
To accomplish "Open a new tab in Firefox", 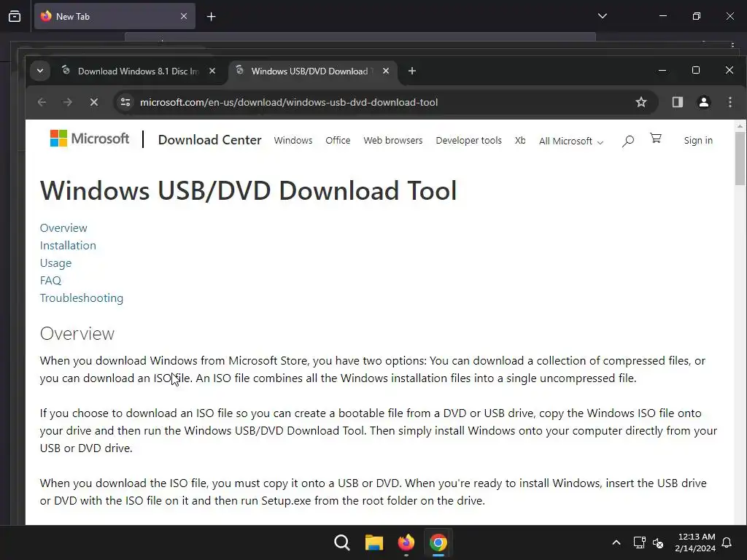I will coord(211,17).
